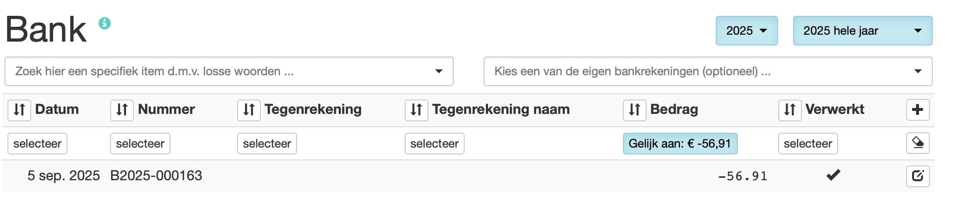Sort by Verwerkt column

coord(790,109)
